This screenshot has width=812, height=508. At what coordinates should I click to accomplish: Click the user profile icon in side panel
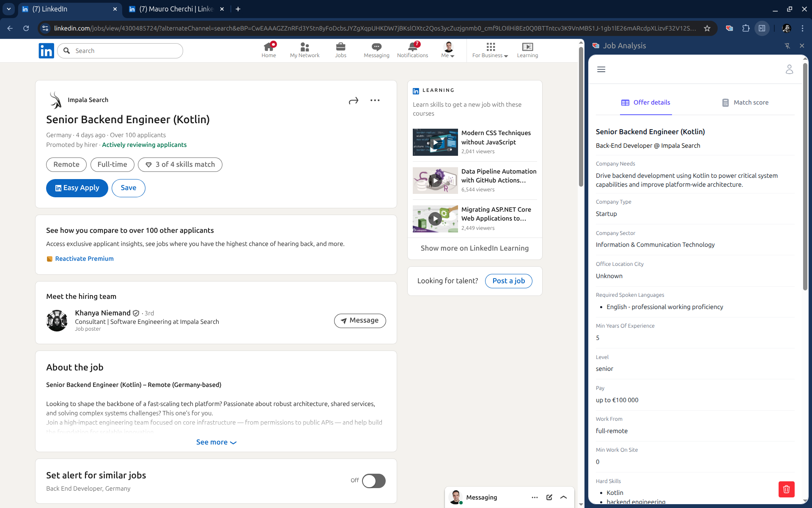tap(789, 69)
